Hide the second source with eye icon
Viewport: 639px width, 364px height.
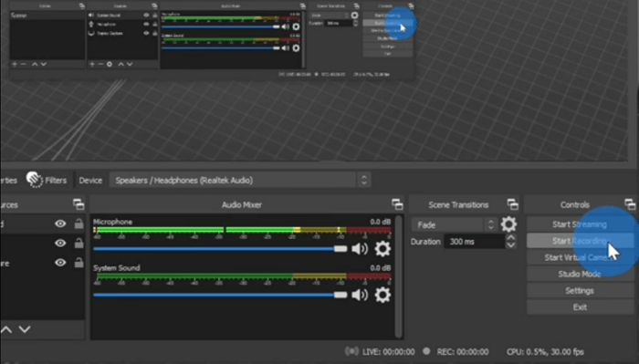click(60, 243)
